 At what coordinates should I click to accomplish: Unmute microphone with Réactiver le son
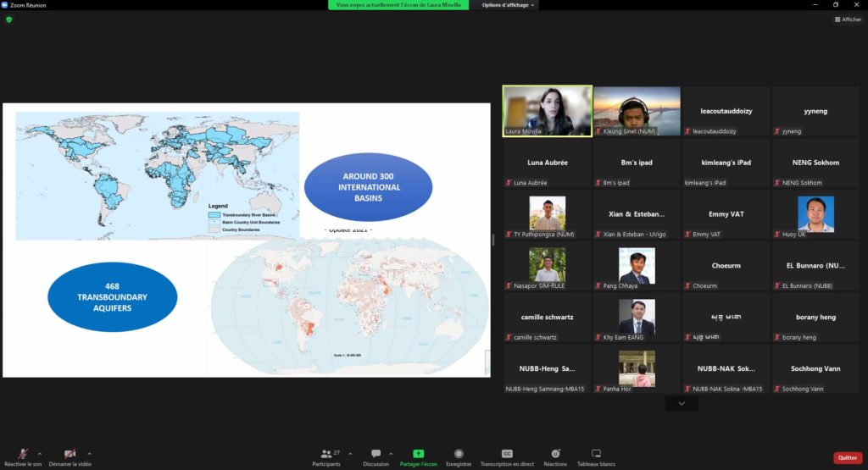[22, 455]
